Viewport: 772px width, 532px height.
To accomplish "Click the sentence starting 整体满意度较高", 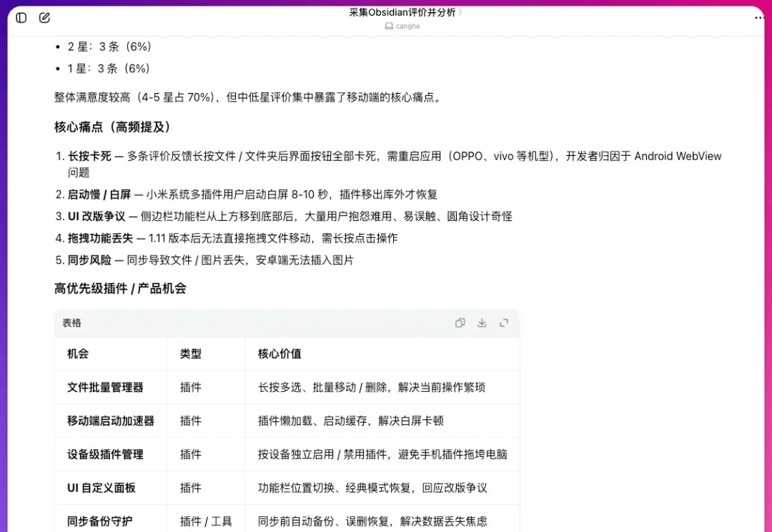I will 249,97.
